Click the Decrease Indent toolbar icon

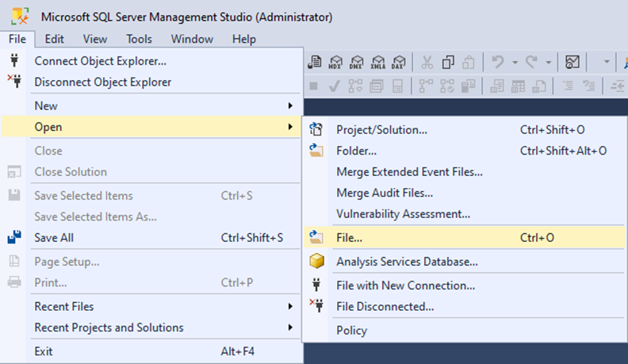pyautogui.click(x=618, y=86)
